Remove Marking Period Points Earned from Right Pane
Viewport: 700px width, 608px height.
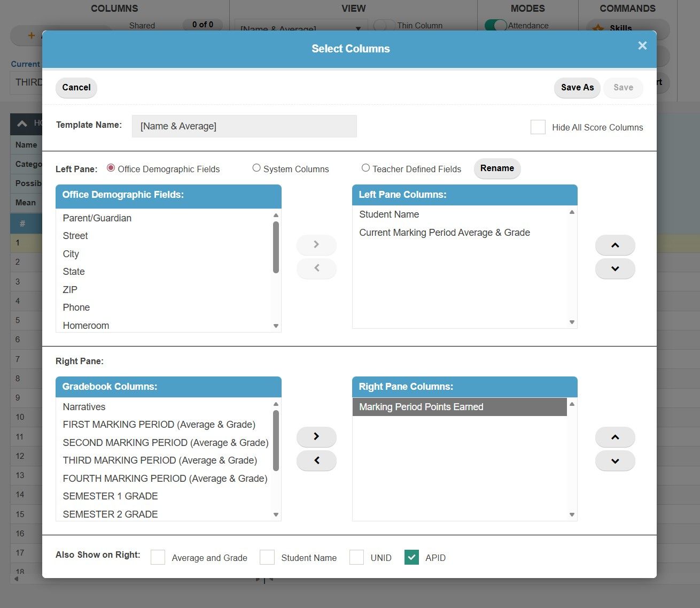click(x=316, y=460)
